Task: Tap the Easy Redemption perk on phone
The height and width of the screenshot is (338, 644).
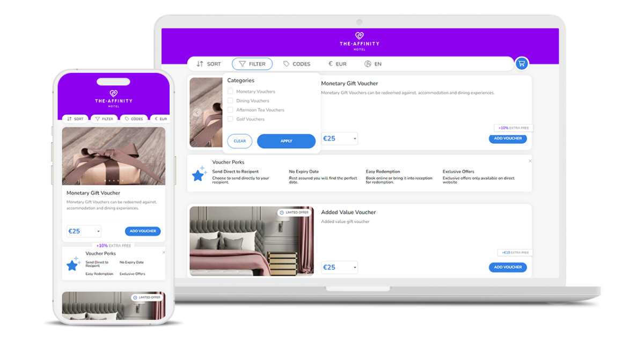Action: [99, 274]
